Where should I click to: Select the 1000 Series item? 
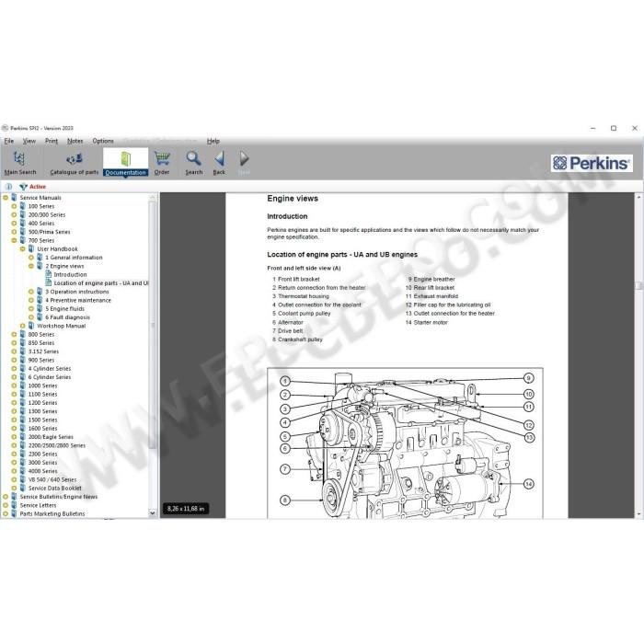click(42, 385)
